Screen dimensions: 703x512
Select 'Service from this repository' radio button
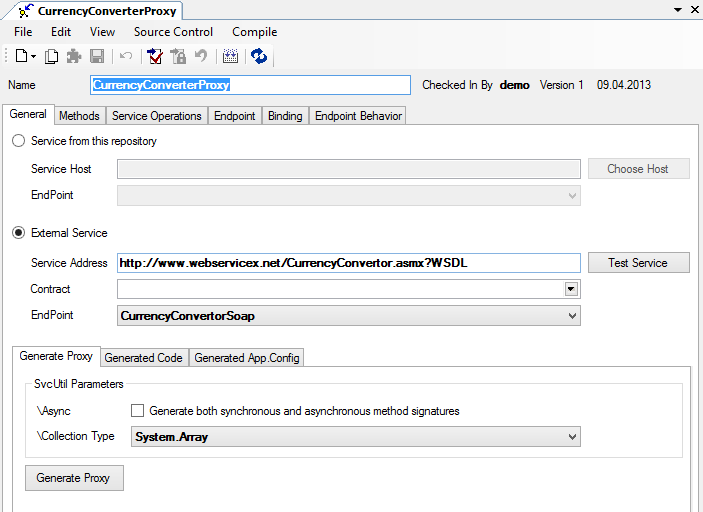(x=19, y=141)
